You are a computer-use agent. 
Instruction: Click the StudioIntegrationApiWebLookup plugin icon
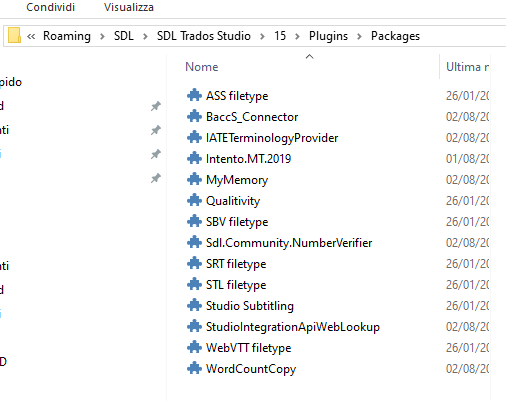194,327
